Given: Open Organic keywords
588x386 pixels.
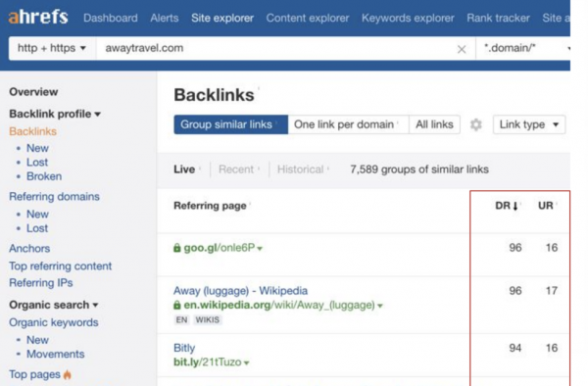Looking at the screenshot, I should coord(54,322).
